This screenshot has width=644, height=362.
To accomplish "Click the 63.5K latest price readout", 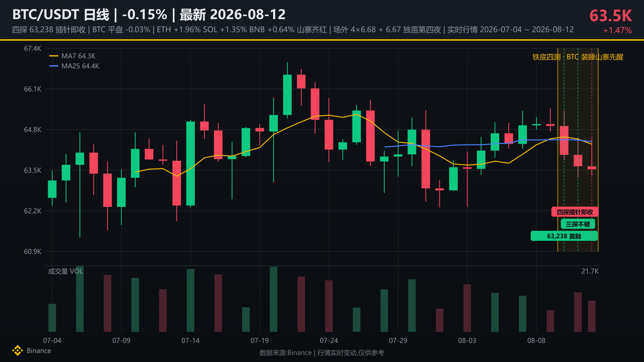I will pos(611,16).
